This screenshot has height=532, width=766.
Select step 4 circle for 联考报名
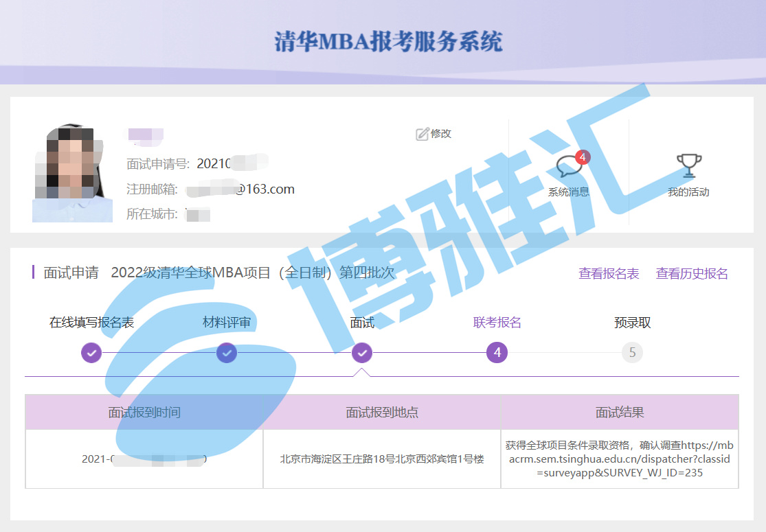(x=497, y=352)
